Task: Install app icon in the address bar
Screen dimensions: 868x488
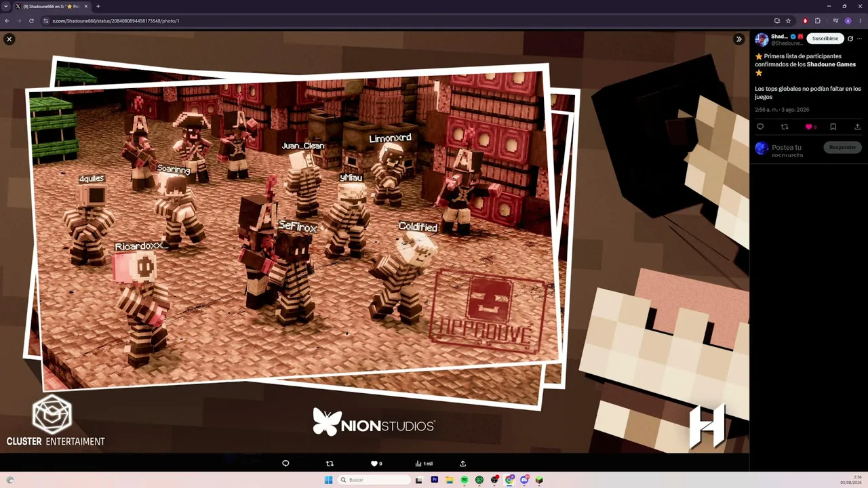Action: click(777, 21)
